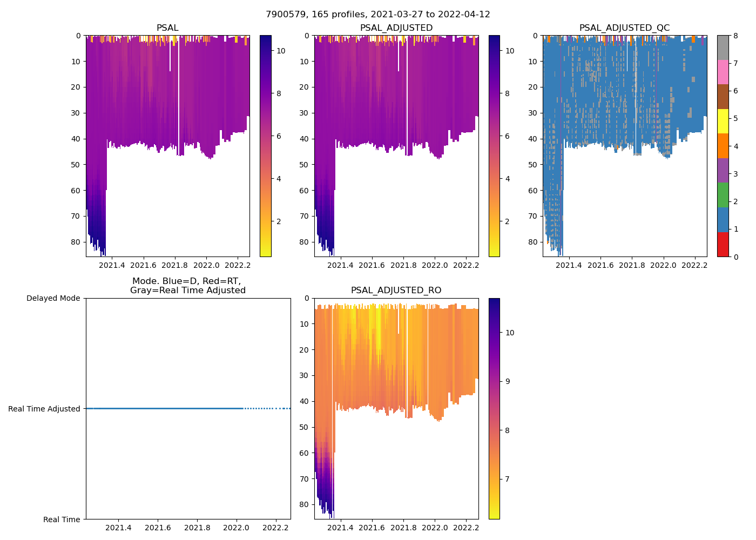This screenshot has height=540, width=756.
Task: Select the bottom "Real Time" y-axis label
Action: 62,519
